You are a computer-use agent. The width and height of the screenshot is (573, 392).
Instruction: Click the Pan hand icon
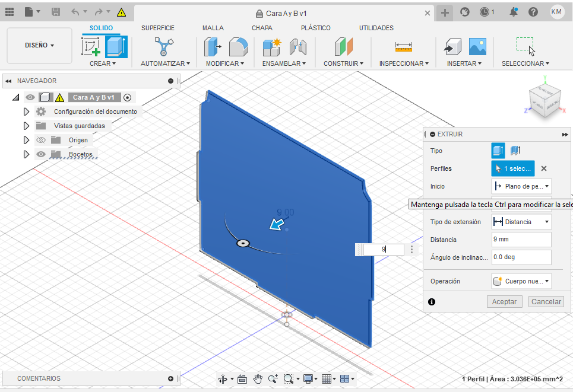pos(258,378)
